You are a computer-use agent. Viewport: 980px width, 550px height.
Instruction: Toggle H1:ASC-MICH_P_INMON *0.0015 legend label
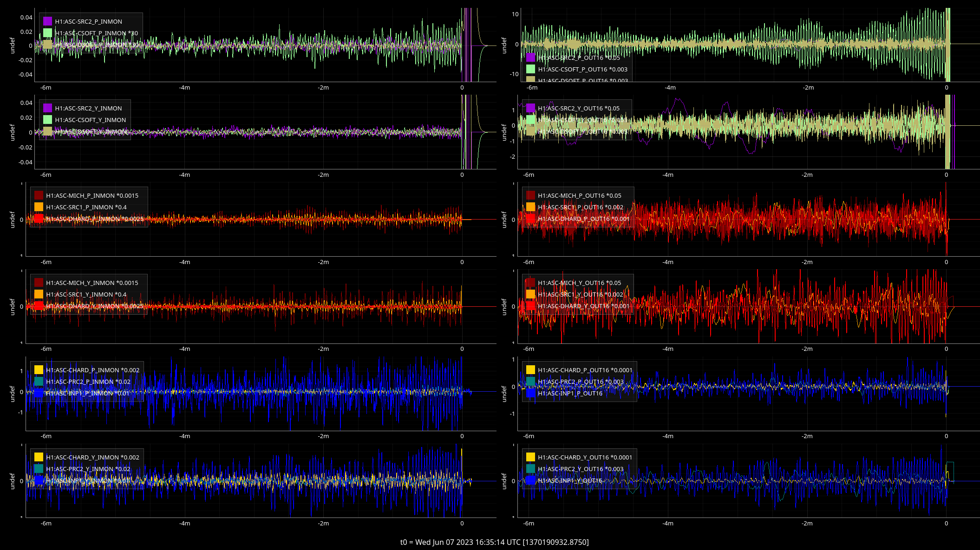(92, 195)
